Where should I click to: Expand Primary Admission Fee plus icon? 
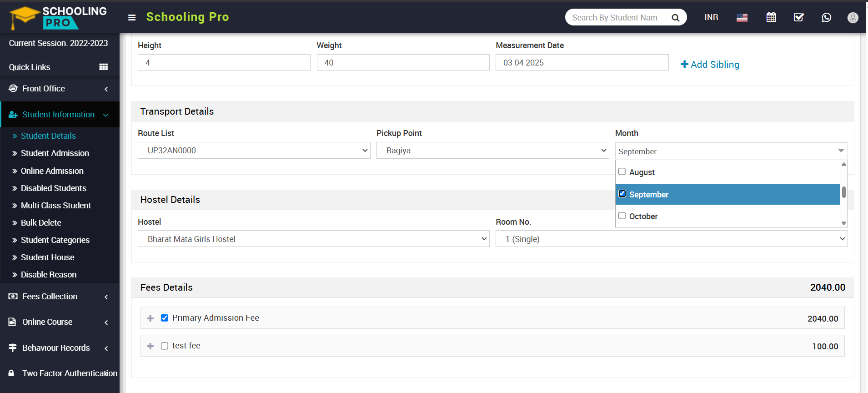point(151,318)
